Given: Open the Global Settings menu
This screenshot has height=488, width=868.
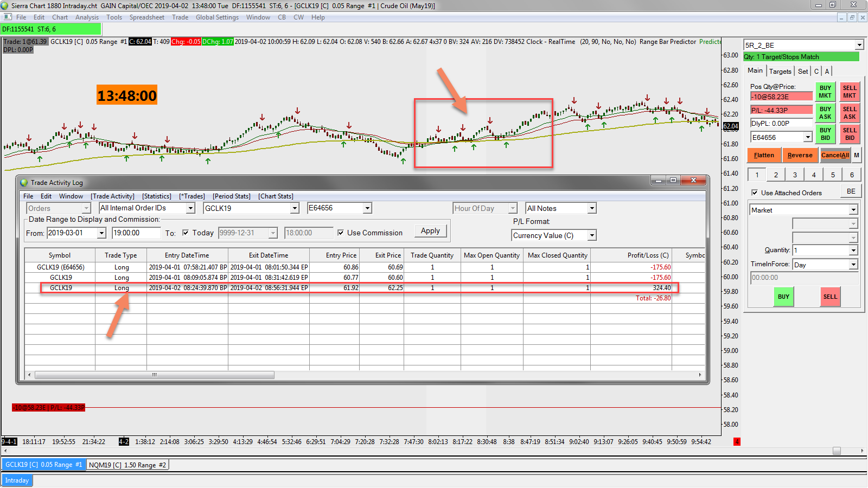Looking at the screenshot, I should [217, 17].
